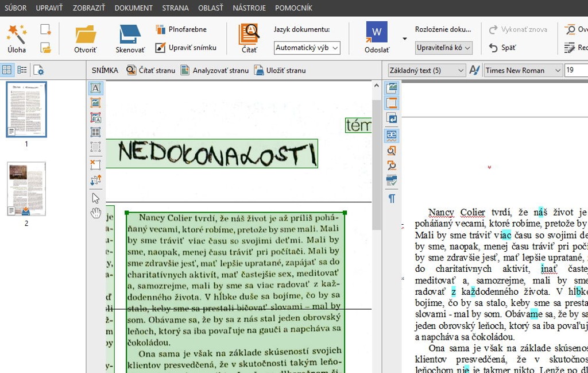588x373 pixels.
Task: Click Analyzovať stranu button
Action: pos(214,70)
